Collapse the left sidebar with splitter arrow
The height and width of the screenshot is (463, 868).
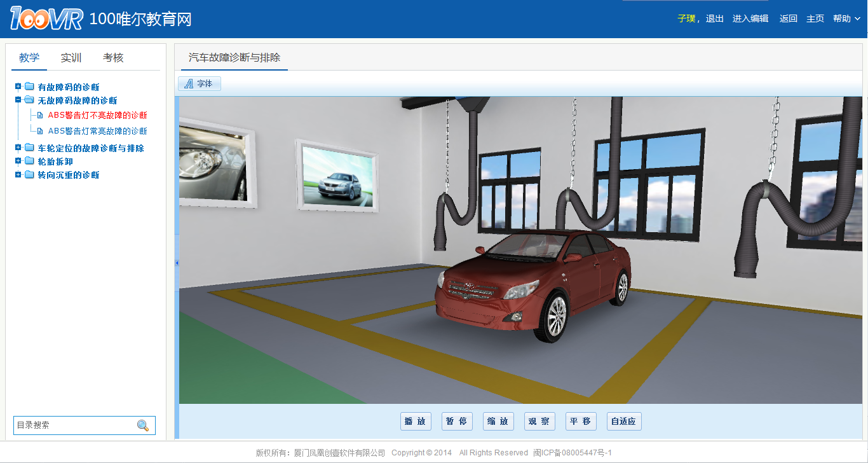point(177,263)
